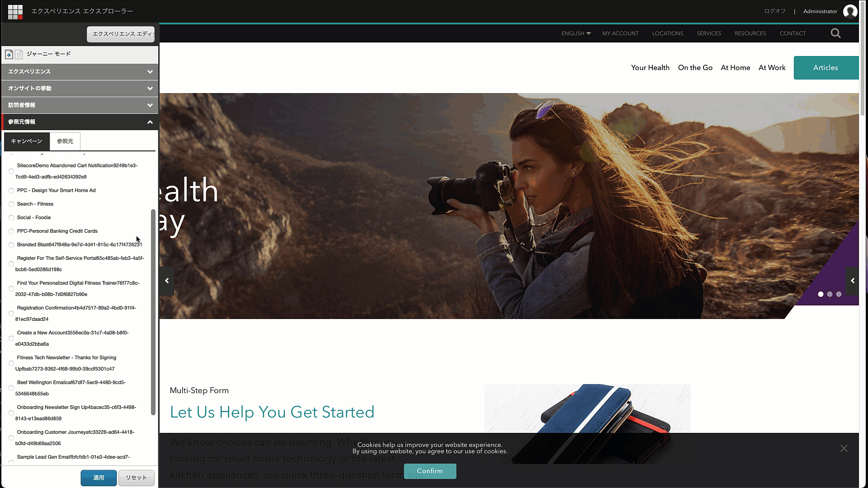Click the user profile icon top right
Image resolution: width=868 pixels, height=488 pixels.
point(849,11)
